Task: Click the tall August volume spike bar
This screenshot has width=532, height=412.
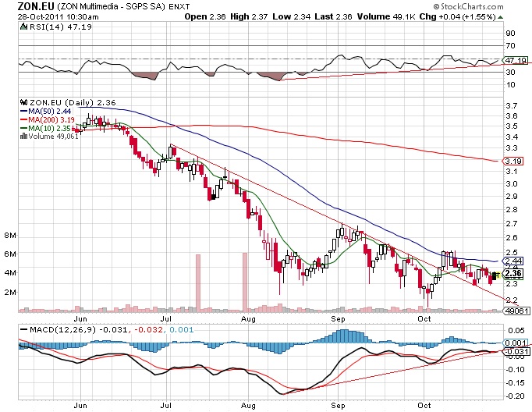Action: [x=245, y=282]
